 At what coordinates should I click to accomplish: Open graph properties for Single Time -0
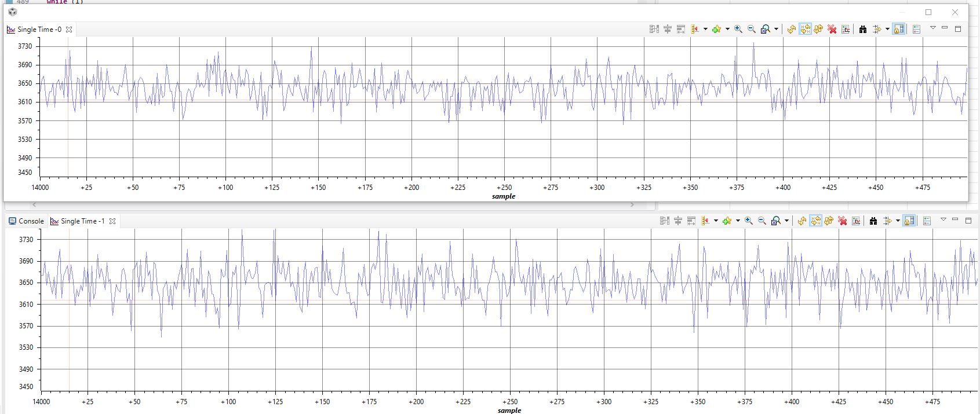coord(846,29)
